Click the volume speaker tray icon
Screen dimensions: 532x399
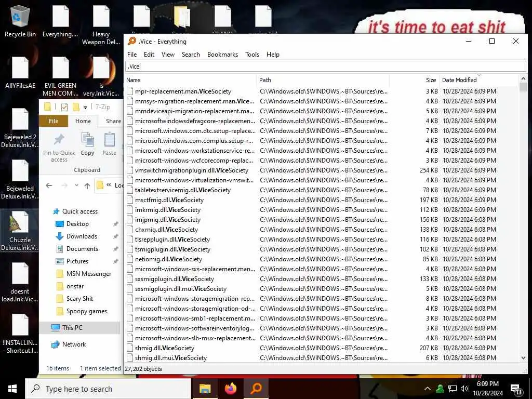pos(464,389)
